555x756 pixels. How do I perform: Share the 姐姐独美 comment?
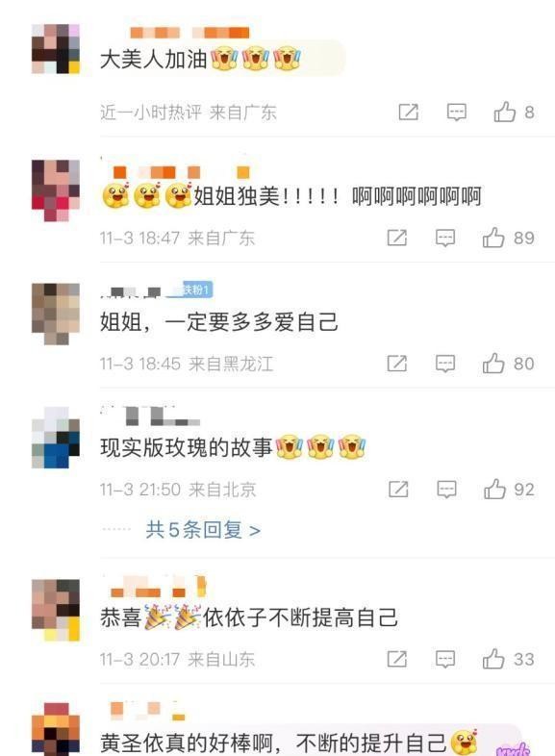[x=397, y=238]
